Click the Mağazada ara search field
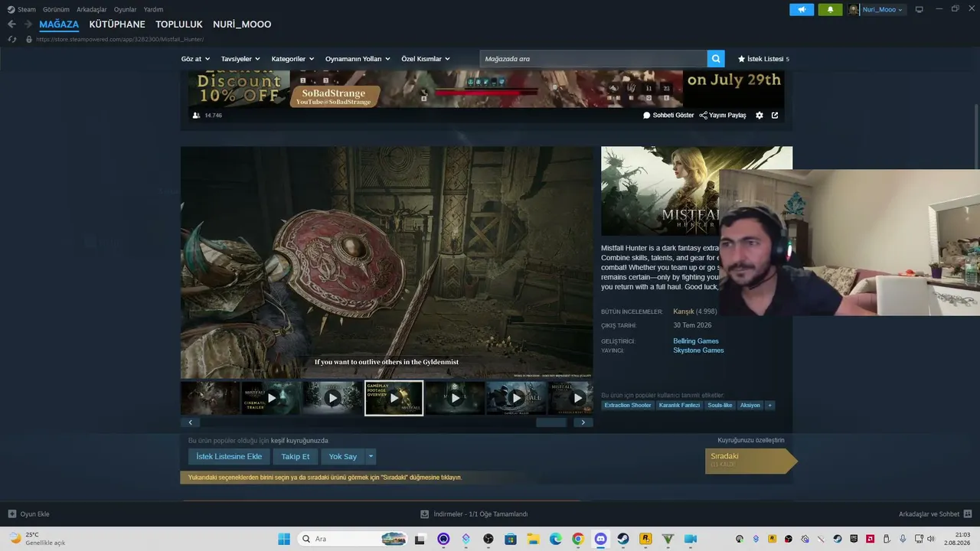Viewport: 980px width, 551px height. 593,59
